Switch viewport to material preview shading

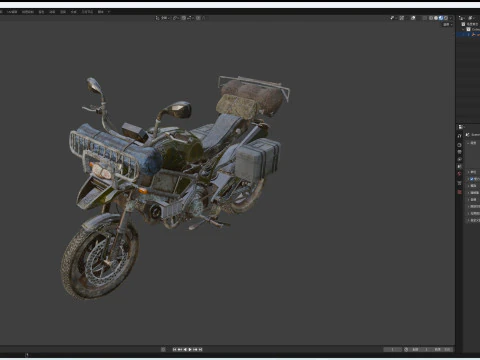click(x=441, y=18)
